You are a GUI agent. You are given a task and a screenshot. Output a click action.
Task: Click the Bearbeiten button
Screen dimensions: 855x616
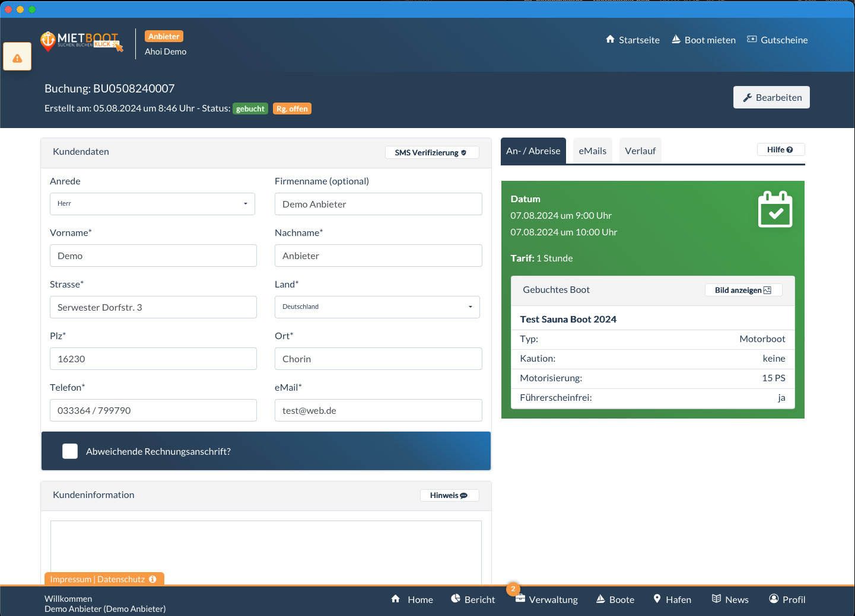771,97
